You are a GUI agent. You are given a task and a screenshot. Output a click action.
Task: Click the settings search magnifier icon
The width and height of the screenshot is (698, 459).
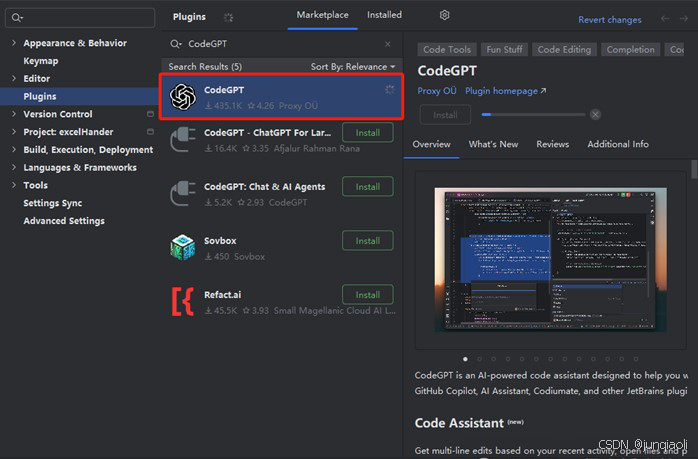[x=17, y=18]
